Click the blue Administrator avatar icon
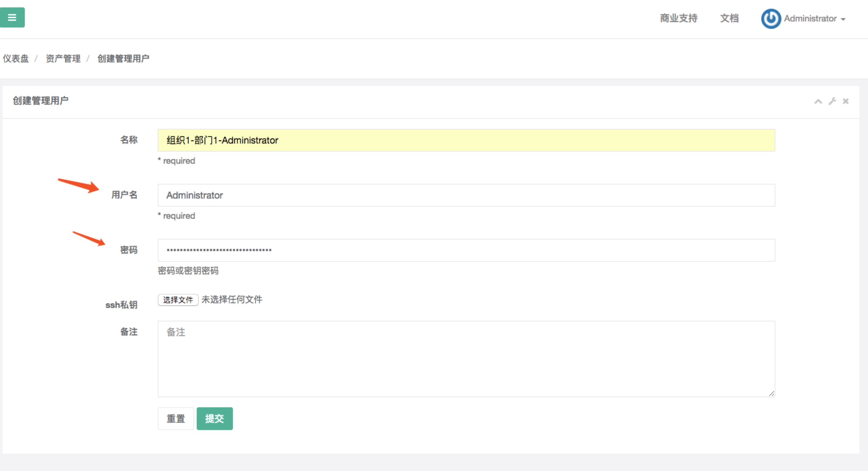This screenshot has width=868, height=471. pos(771,18)
